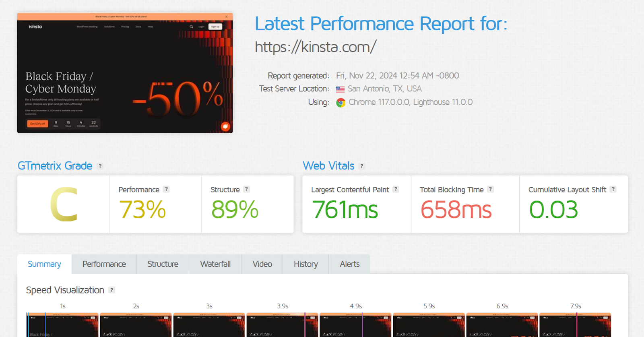Screen dimensions: 644x337
Task: Click the large kinsta.com page screenshot
Action: [x=125, y=73]
